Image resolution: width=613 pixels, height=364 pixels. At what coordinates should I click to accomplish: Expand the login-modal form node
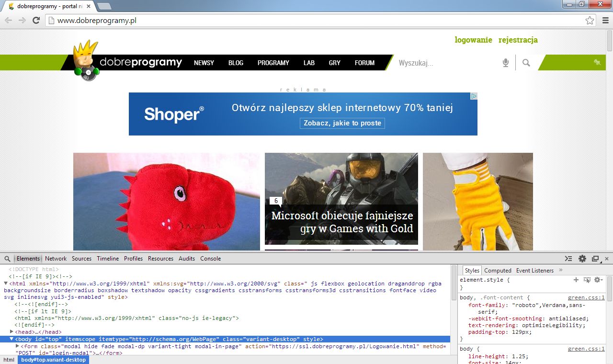click(x=17, y=346)
